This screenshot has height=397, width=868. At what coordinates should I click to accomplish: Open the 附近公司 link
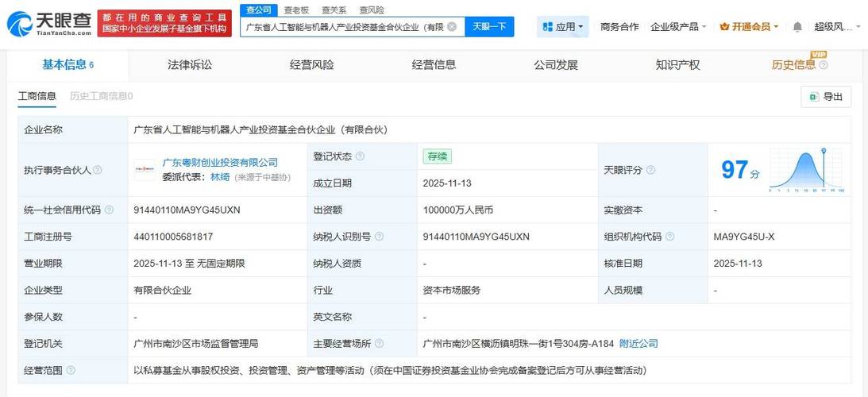[638, 344]
